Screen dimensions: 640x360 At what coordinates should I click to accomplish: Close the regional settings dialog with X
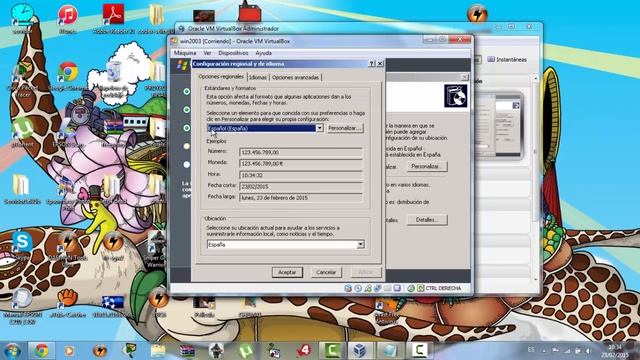pos(380,64)
